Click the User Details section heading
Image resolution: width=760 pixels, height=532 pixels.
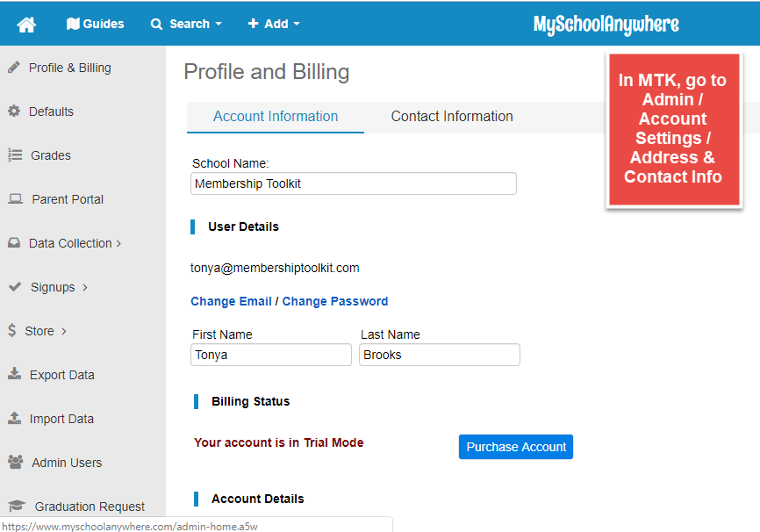click(243, 227)
